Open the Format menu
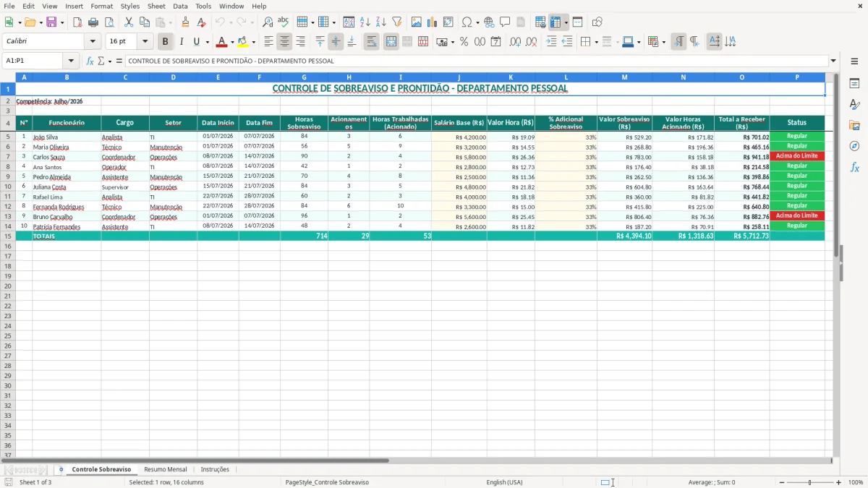Viewport: 868px width, 488px height. tap(102, 6)
